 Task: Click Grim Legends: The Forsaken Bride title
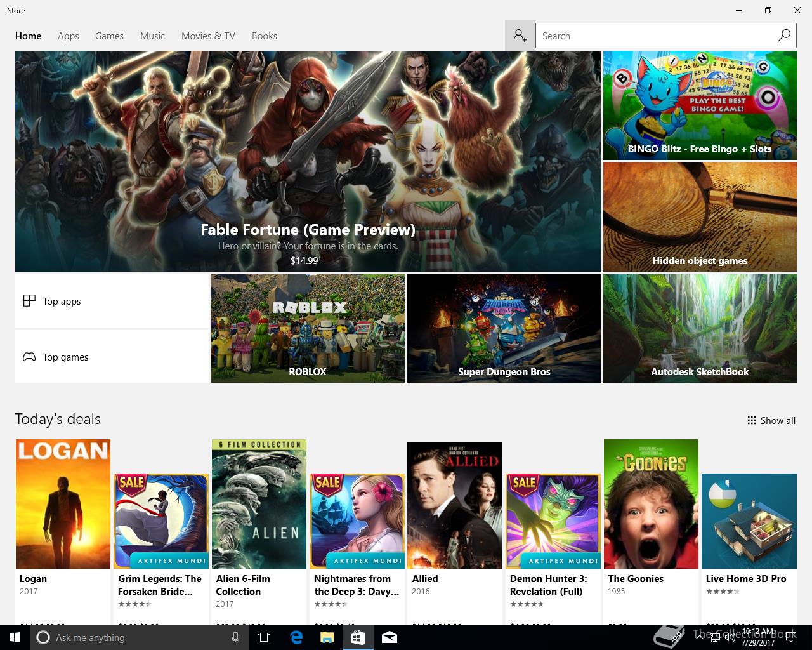(160, 585)
